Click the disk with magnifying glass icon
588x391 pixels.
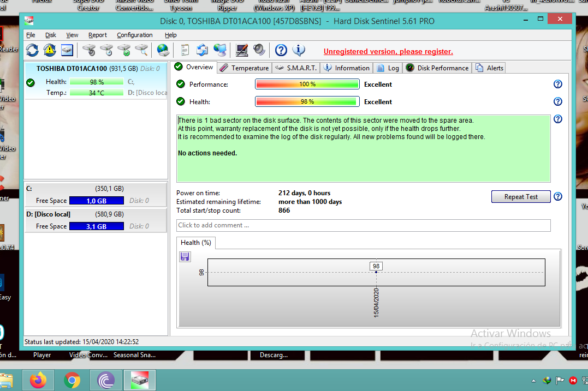click(x=142, y=50)
